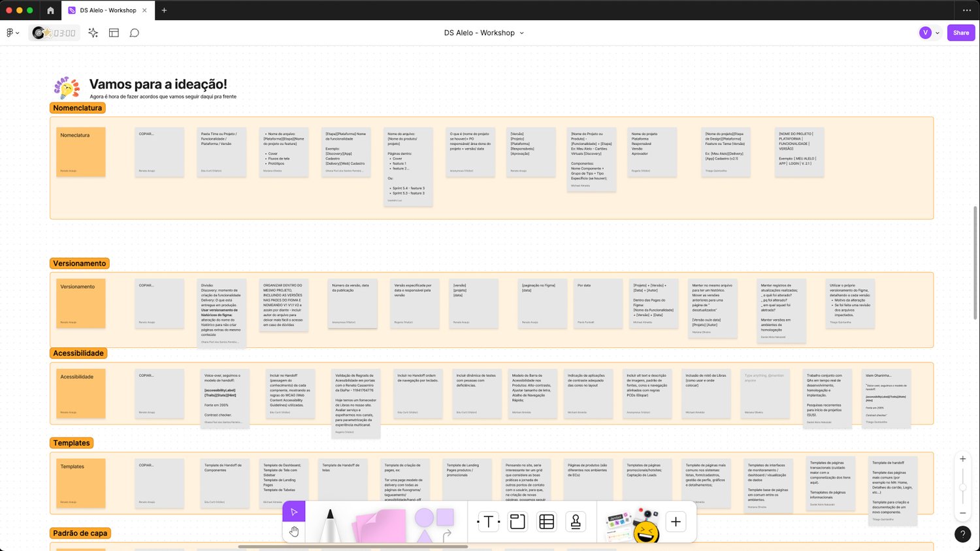Screen dimensions: 980x551
Task: Go to the Home tab icon
Action: coord(50,10)
